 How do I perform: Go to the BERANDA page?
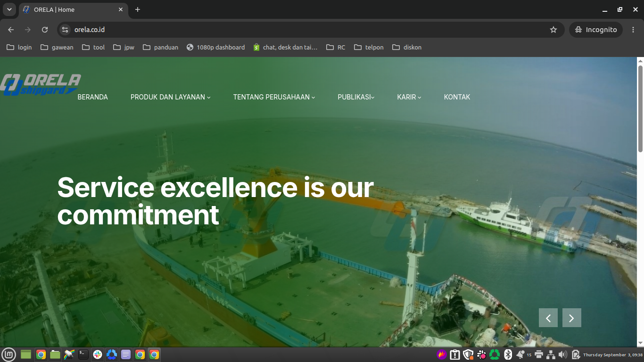pos(92,97)
